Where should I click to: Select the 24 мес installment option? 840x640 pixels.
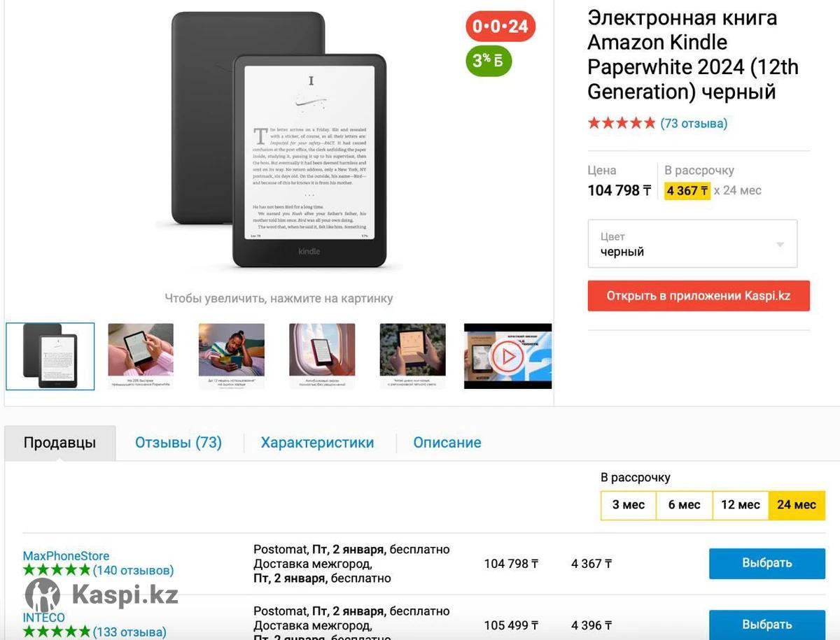797,505
